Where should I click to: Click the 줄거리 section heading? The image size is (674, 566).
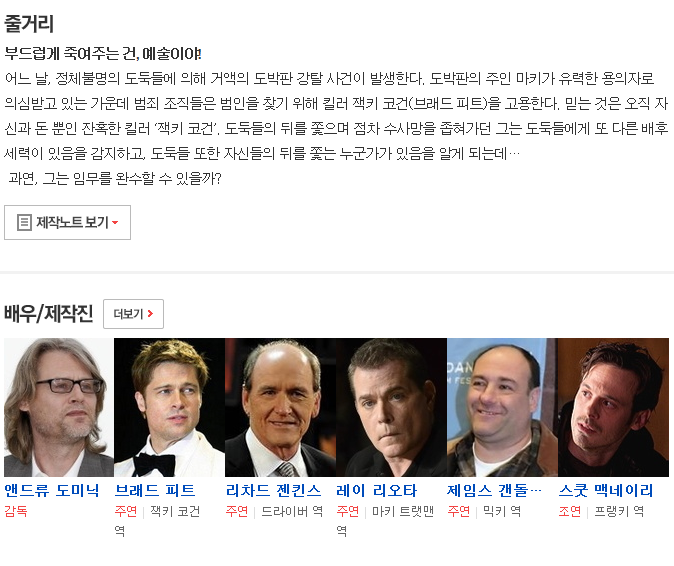[x=29, y=24]
